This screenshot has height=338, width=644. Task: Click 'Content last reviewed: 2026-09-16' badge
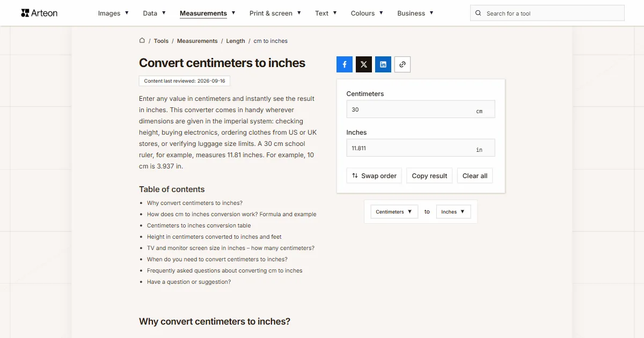click(x=185, y=81)
